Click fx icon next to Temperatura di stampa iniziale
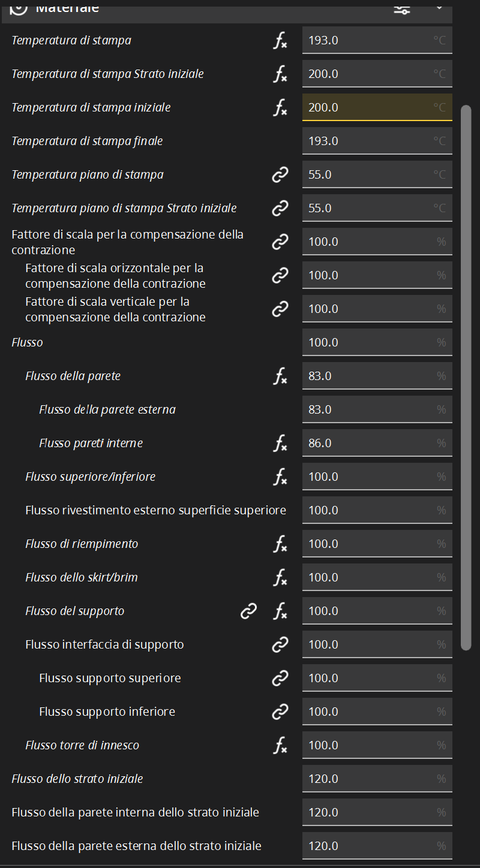Image resolution: width=480 pixels, height=868 pixels. tap(280, 108)
